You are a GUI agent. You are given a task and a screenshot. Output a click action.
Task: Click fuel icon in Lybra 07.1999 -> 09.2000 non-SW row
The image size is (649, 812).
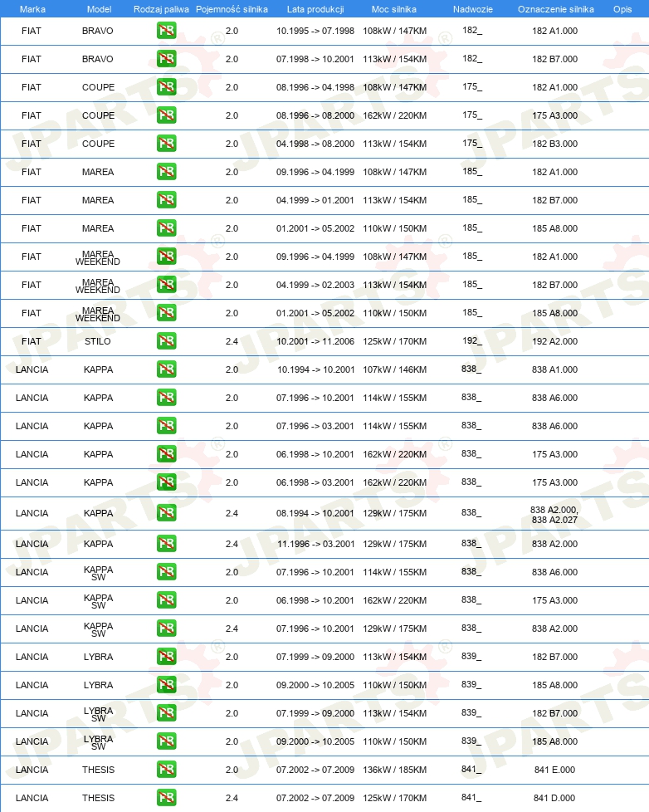click(167, 657)
